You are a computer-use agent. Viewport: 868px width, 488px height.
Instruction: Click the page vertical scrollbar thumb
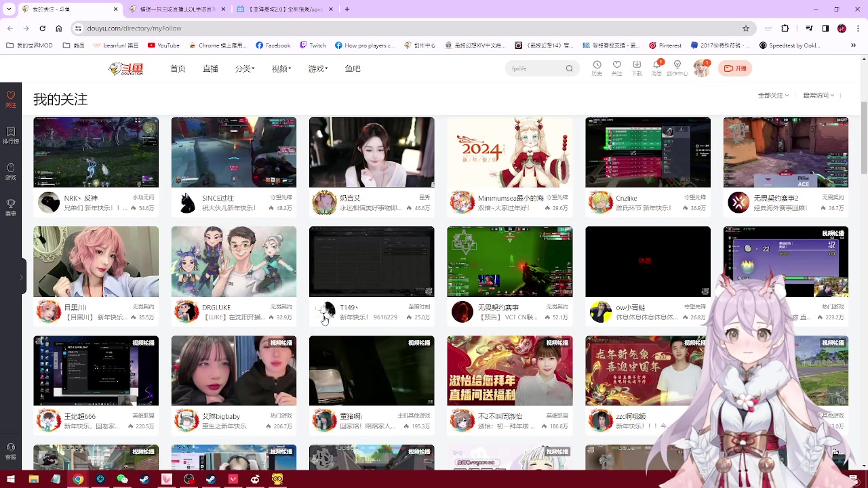(864, 138)
